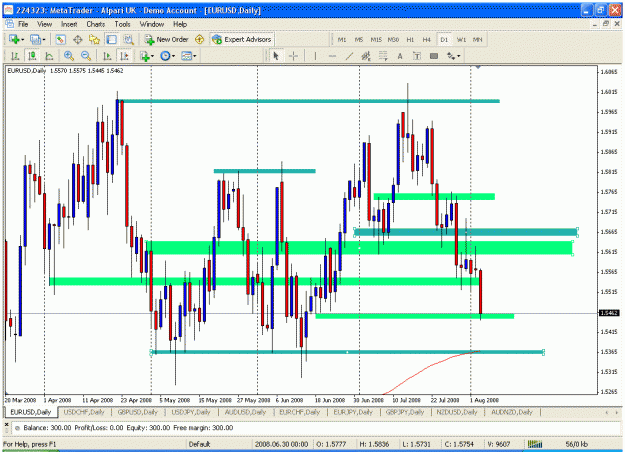Expand the new chart dropdown arrow
Viewport: 625px width, 452px height.
tap(23, 39)
